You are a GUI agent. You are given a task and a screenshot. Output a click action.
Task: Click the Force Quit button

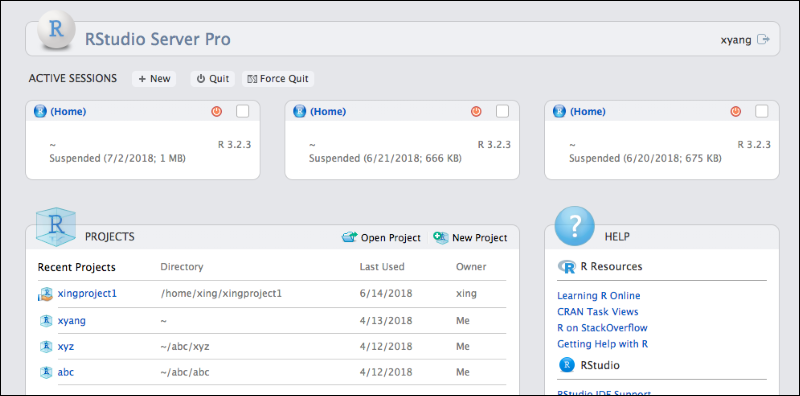click(278, 79)
